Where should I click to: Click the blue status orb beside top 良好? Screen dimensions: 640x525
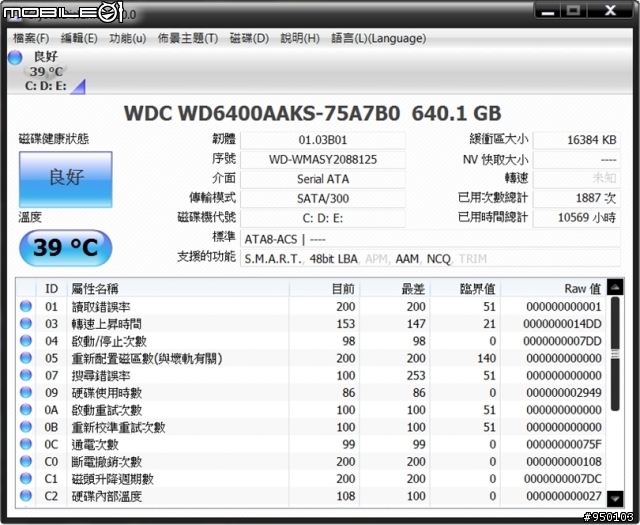coord(15,58)
